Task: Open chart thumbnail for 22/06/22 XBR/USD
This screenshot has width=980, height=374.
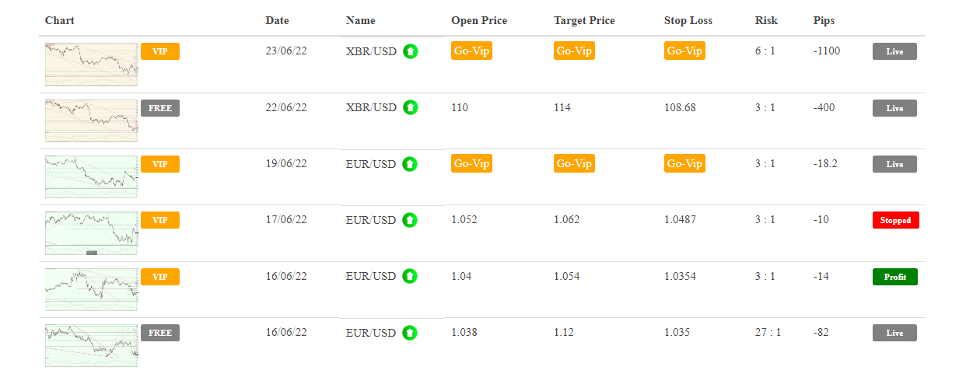Action: click(x=91, y=120)
